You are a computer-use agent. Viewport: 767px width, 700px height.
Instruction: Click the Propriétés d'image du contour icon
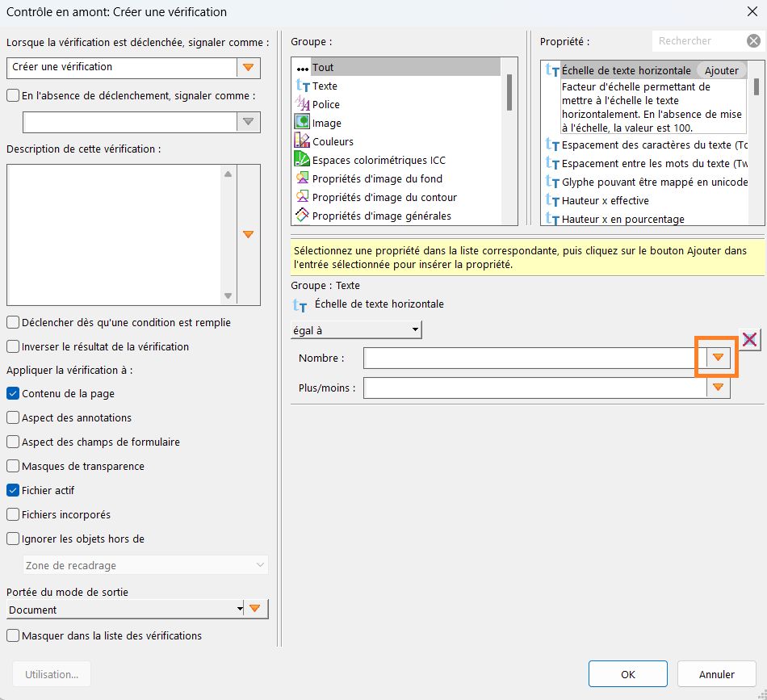[302, 196]
